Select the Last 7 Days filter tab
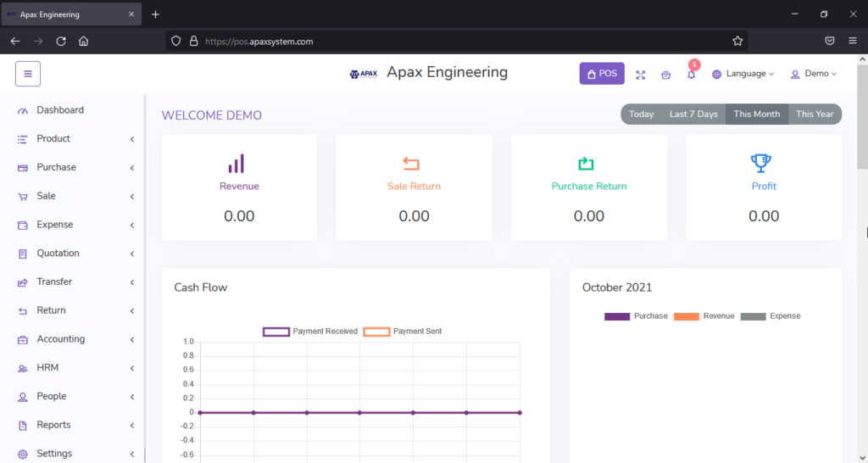This screenshot has height=463, width=868. click(x=693, y=114)
